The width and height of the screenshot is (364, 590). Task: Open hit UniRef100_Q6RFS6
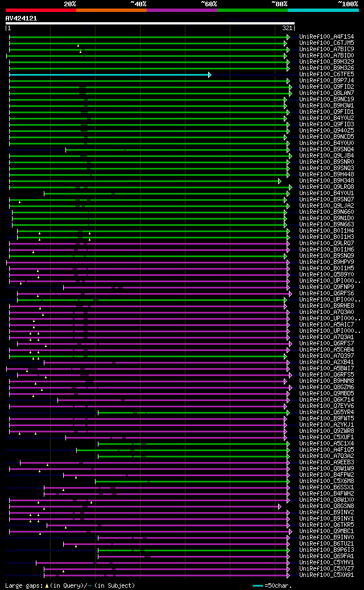coord(326,294)
